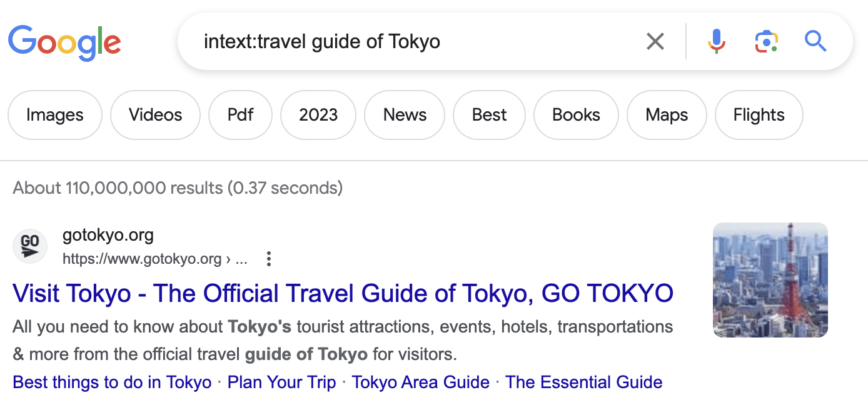Browse Books results
Viewport: 868px width, 415px height.
(575, 115)
